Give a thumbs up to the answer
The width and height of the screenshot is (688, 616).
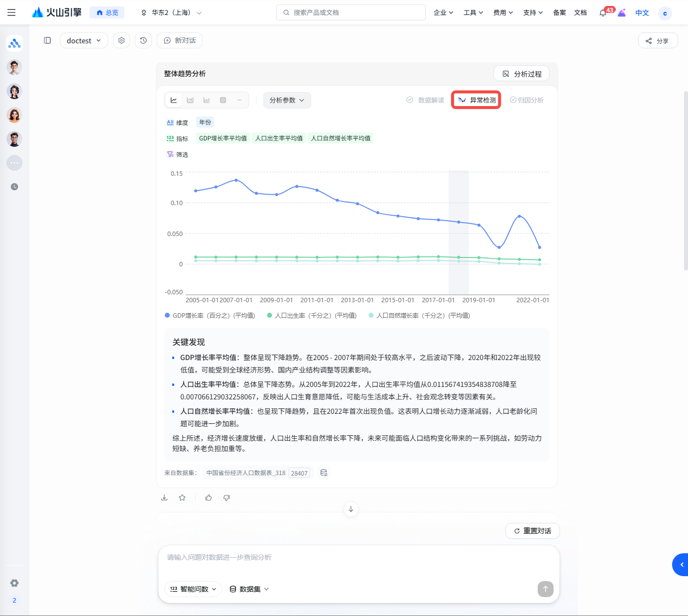209,497
